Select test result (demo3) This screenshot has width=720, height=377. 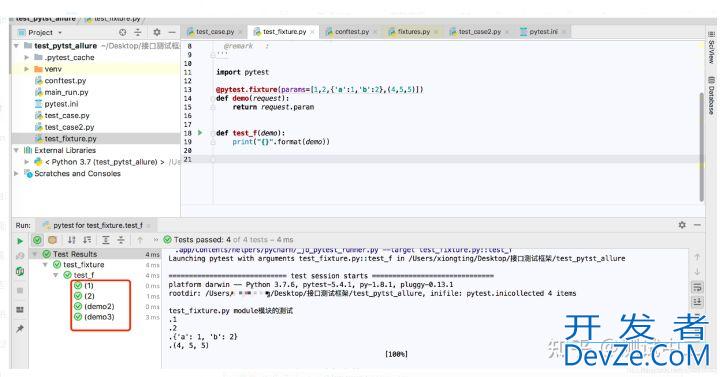(x=94, y=317)
